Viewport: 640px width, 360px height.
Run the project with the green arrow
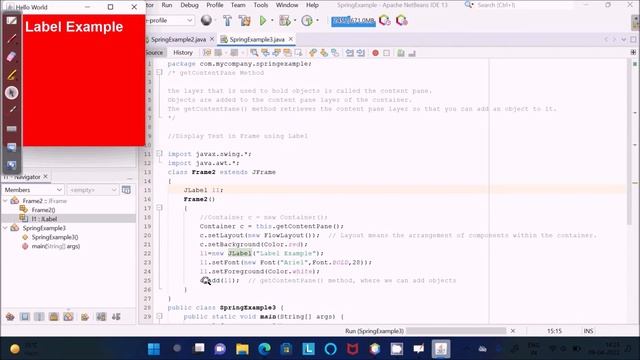(x=263, y=20)
